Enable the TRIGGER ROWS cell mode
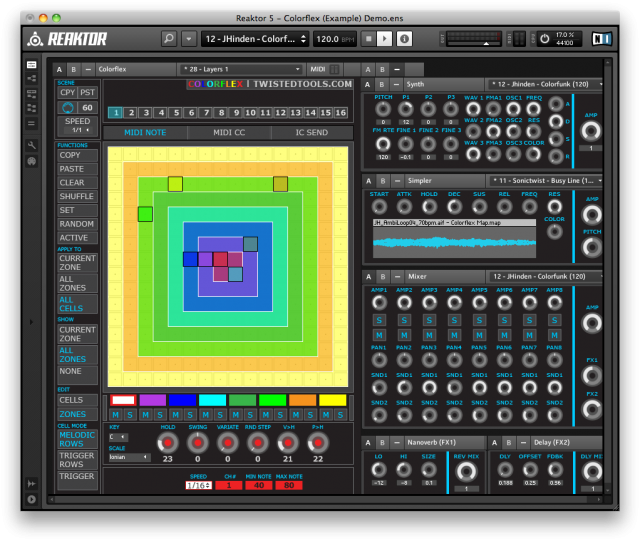Viewport: 640px width, 541px height. coord(77,459)
